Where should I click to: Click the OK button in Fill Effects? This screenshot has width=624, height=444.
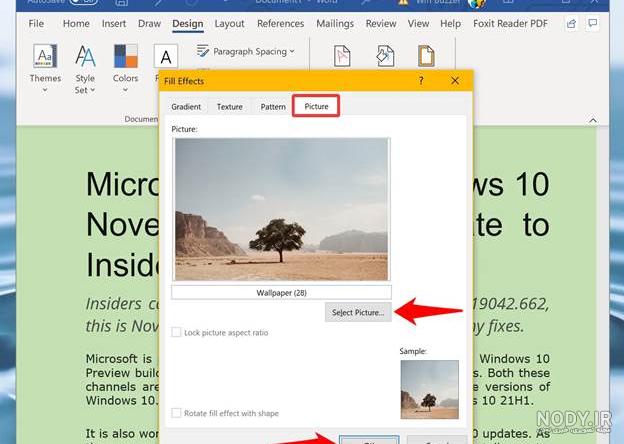click(369, 440)
